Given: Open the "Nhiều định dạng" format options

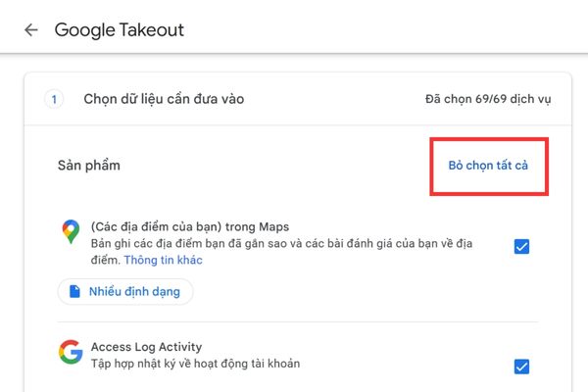Looking at the screenshot, I should (x=125, y=291).
